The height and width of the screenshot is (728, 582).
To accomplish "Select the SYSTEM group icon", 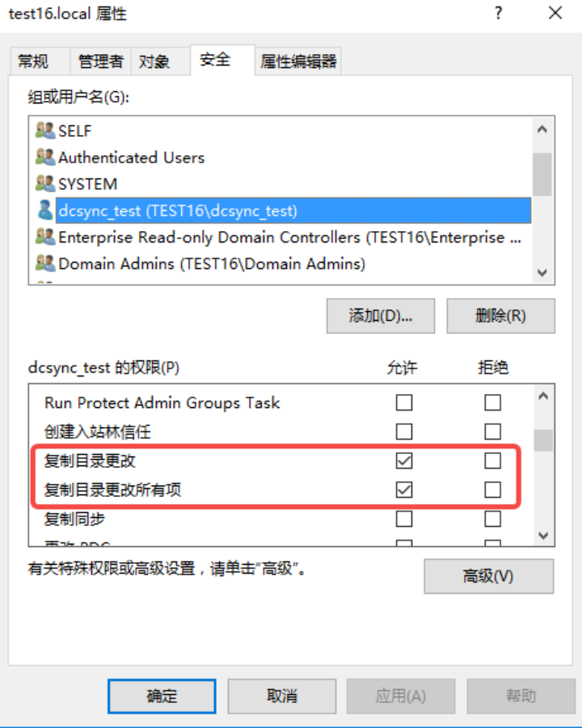I will click(x=45, y=183).
